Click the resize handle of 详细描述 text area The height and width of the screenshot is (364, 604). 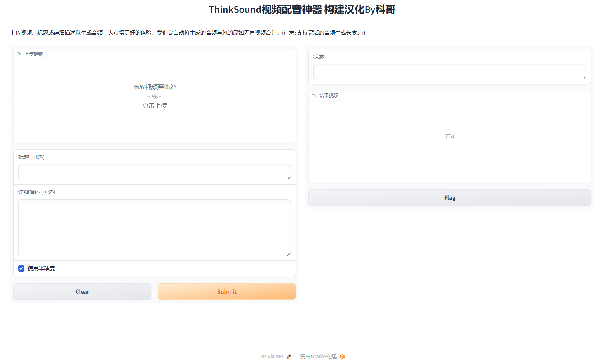click(289, 254)
